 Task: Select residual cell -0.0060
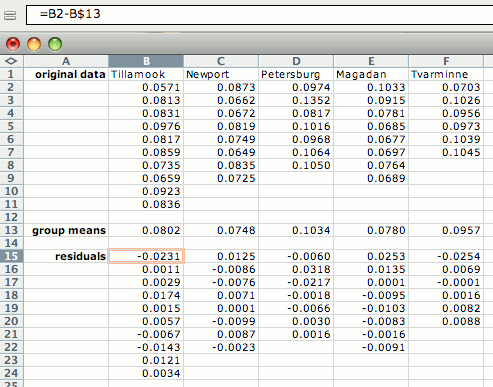[x=296, y=256]
